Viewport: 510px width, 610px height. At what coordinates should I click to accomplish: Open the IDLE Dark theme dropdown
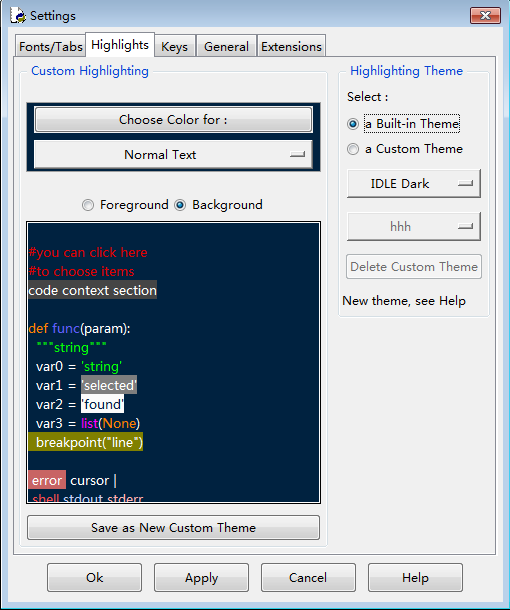tap(414, 184)
